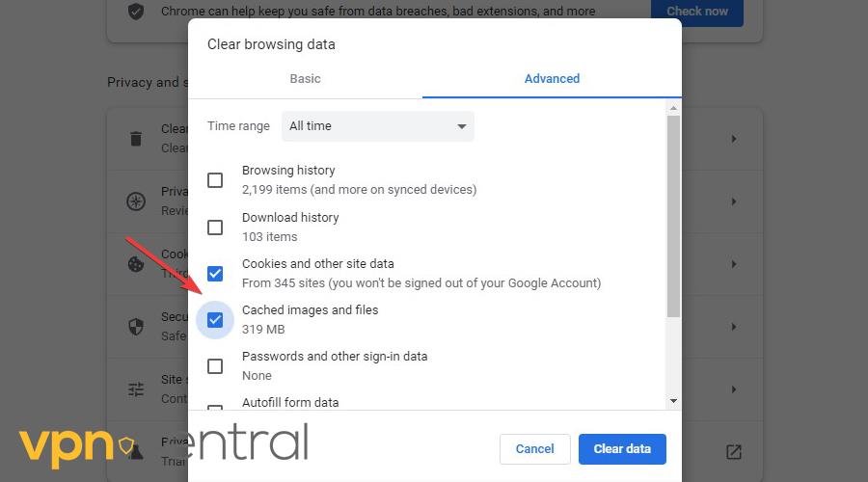This screenshot has width=868, height=482.
Task: Click the 'Cached images and files' label
Action: (310, 309)
